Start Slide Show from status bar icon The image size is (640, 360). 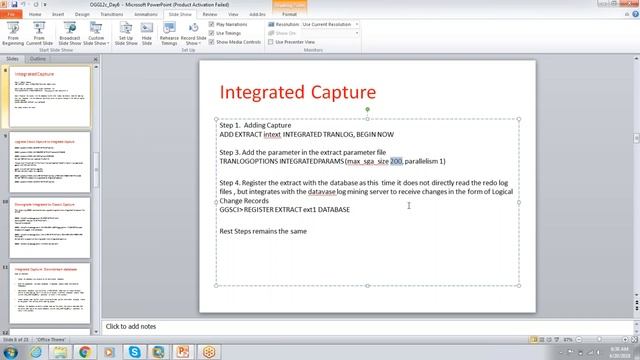click(x=557, y=340)
